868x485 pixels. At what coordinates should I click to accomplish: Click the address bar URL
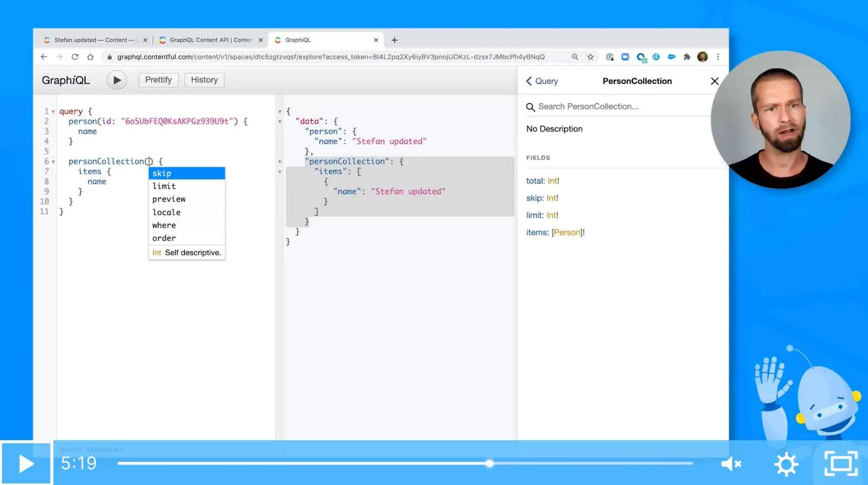[x=331, y=57]
